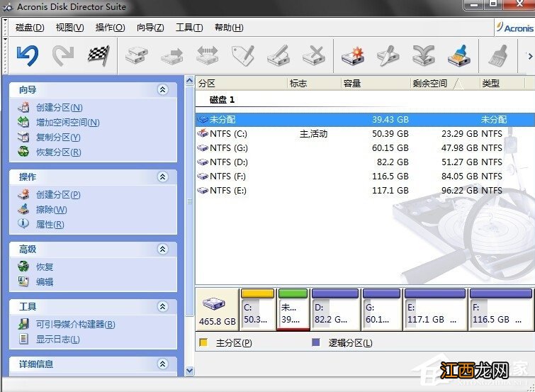
Task: Click 恢复 in advanced panel
Action: 45,267
